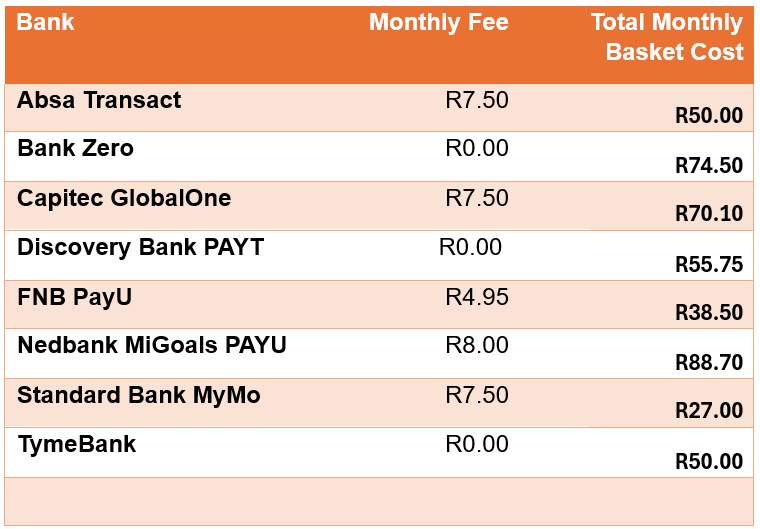The image size is (760, 529).
Task: Click the Monthly Fee column header
Action: tap(438, 22)
